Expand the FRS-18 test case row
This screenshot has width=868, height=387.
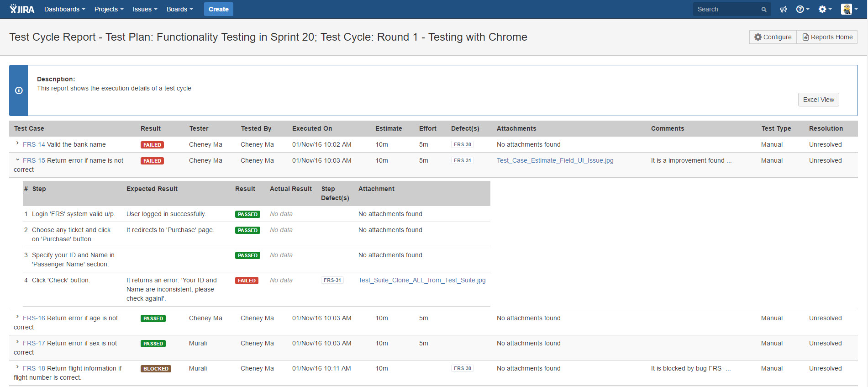click(17, 367)
